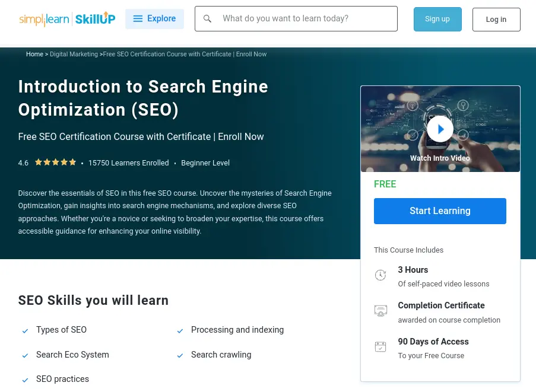Expand the breadcrumb at Digital Marketing

pos(74,54)
